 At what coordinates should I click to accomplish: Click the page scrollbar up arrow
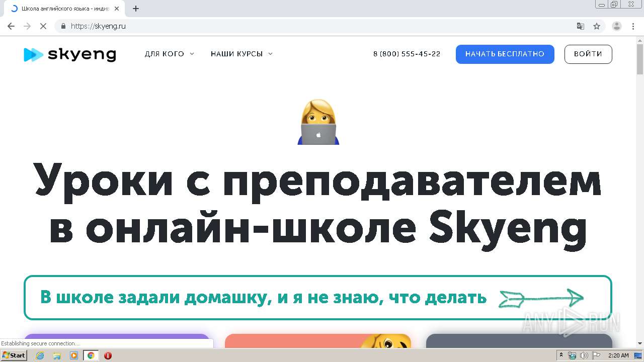pyautogui.click(x=640, y=40)
